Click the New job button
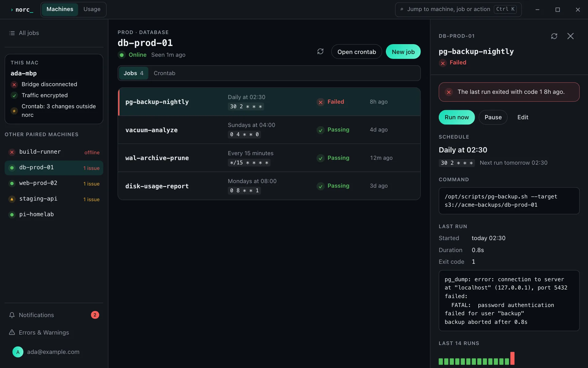 coord(403,52)
